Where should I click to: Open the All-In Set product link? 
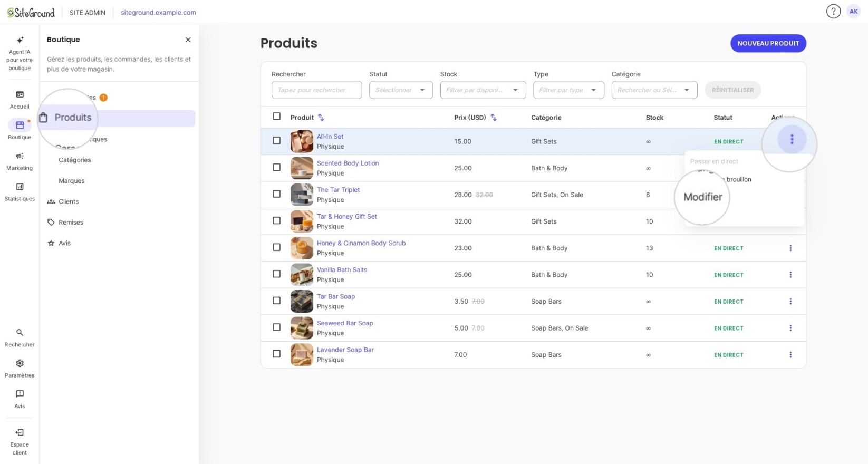click(x=330, y=137)
